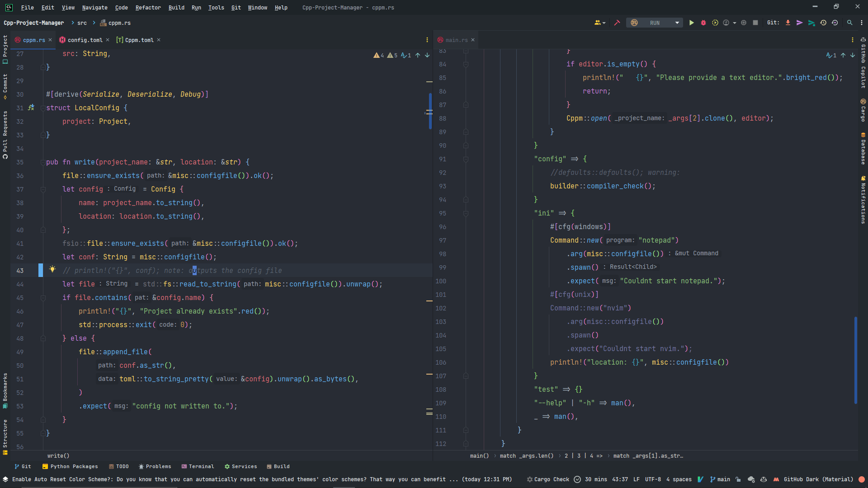Update project from Git remote
The height and width of the screenshot is (488, 868).
788,22
